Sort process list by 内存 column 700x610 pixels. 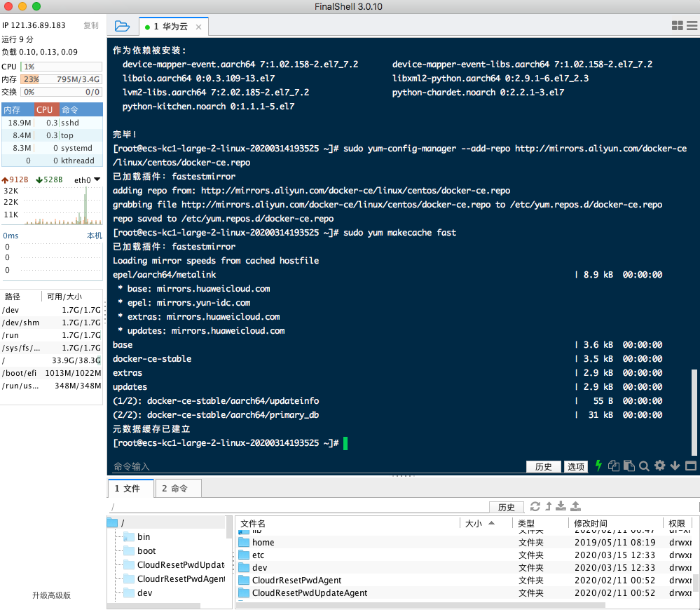pyautogui.click(x=18, y=109)
